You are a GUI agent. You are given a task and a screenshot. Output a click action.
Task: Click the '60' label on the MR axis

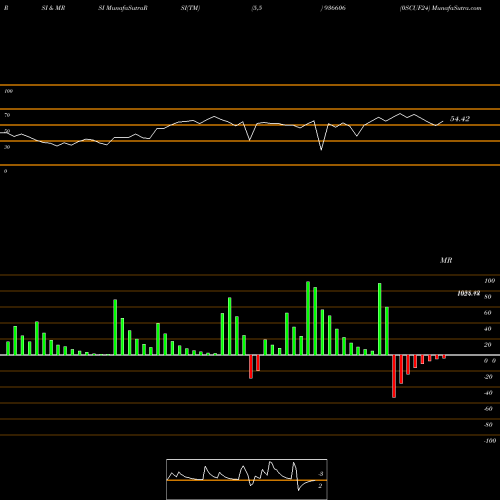pyautogui.click(x=487, y=313)
